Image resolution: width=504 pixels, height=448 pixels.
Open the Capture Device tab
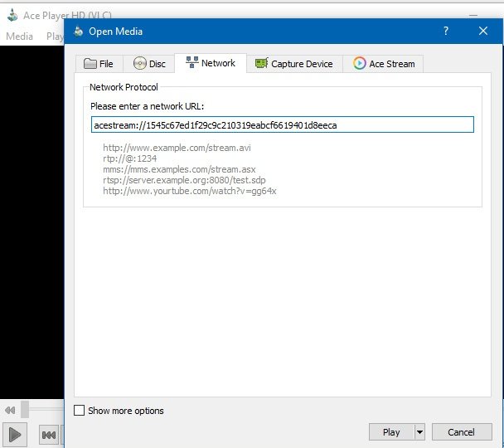[x=294, y=64]
